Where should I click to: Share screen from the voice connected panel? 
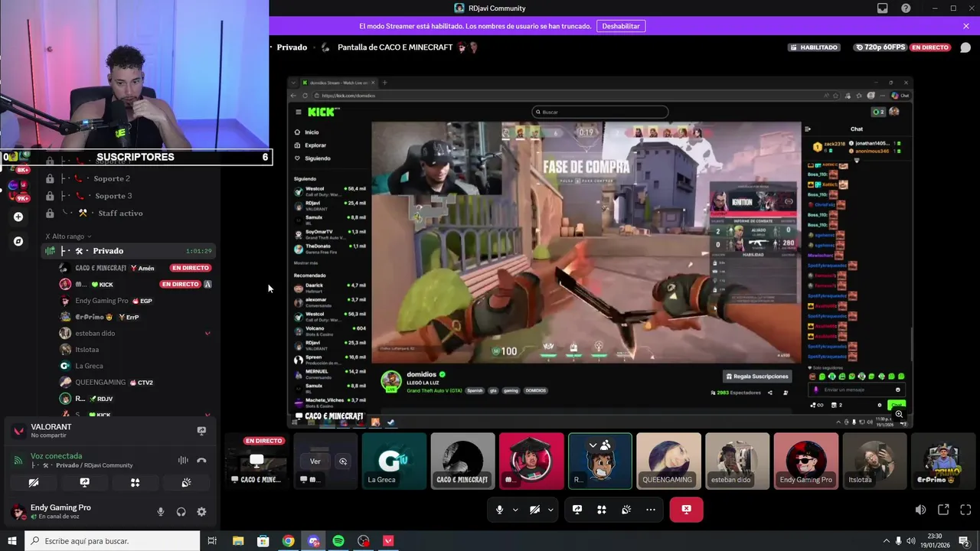point(84,483)
